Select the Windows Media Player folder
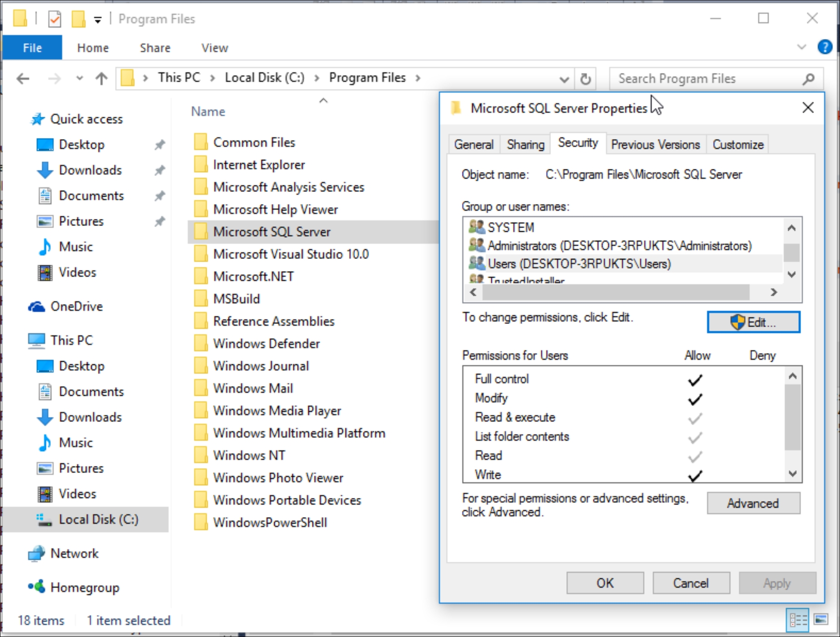Viewport: 840px width, 637px height. coord(267,411)
